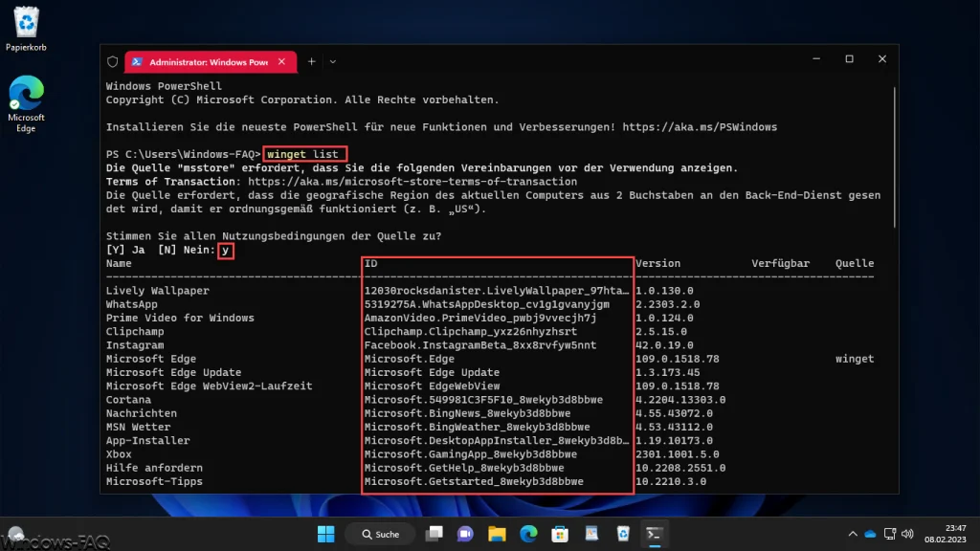This screenshot has height=551, width=980.
Task: Close the Windows Terminal window
Action: [882, 58]
